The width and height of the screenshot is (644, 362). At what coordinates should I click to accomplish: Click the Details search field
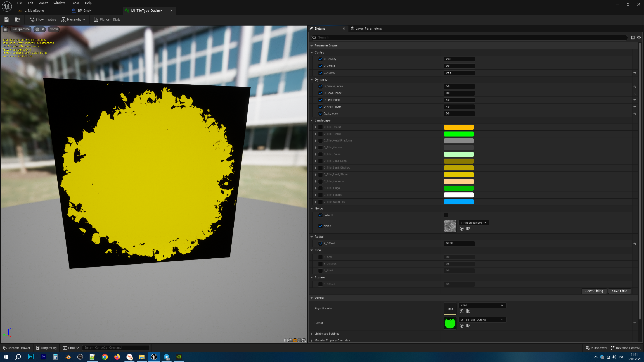pyautogui.click(x=469, y=37)
